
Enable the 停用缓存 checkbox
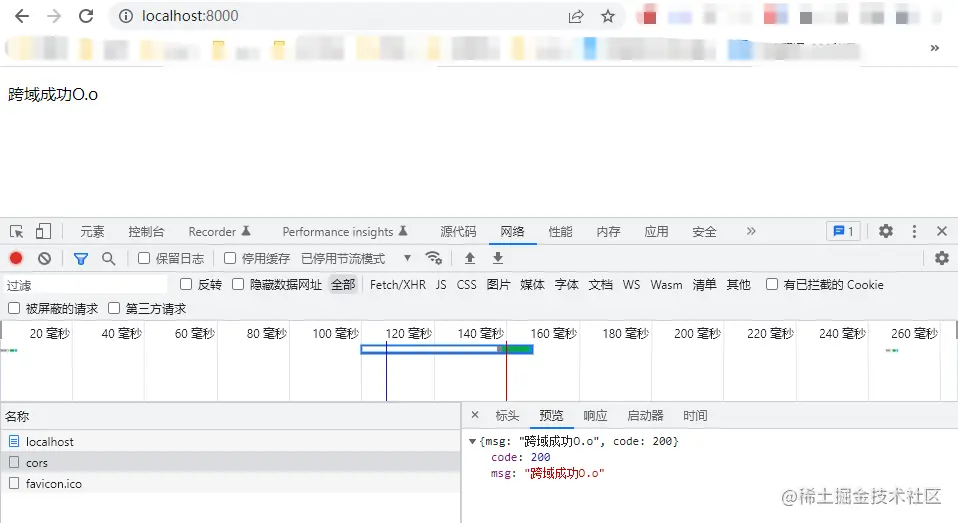230,258
